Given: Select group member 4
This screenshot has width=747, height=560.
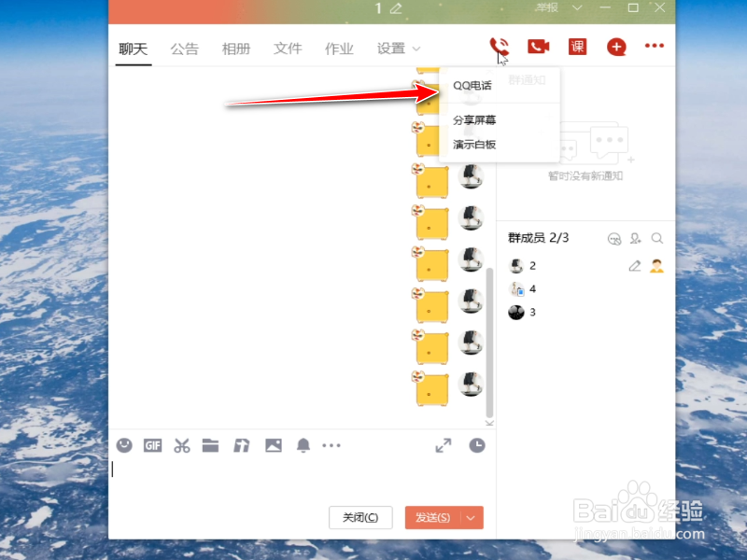Looking at the screenshot, I should pos(586,289).
